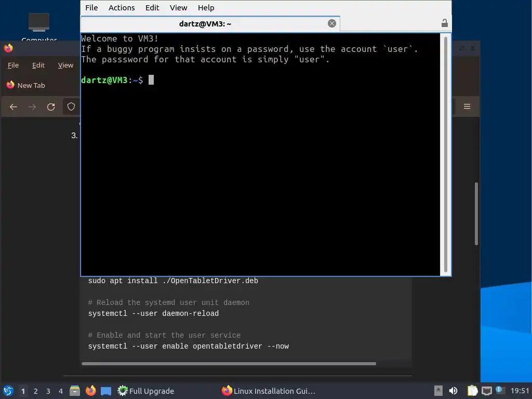532x399 pixels.
Task: Click the terminal vertical scrollbar
Action: (445, 154)
